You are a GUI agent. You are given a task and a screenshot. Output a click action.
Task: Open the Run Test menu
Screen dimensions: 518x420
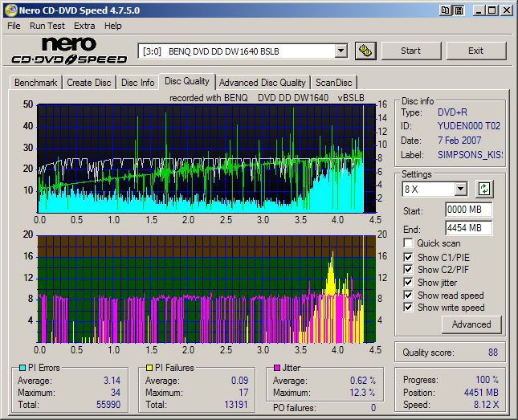pyautogui.click(x=47, y=26)
